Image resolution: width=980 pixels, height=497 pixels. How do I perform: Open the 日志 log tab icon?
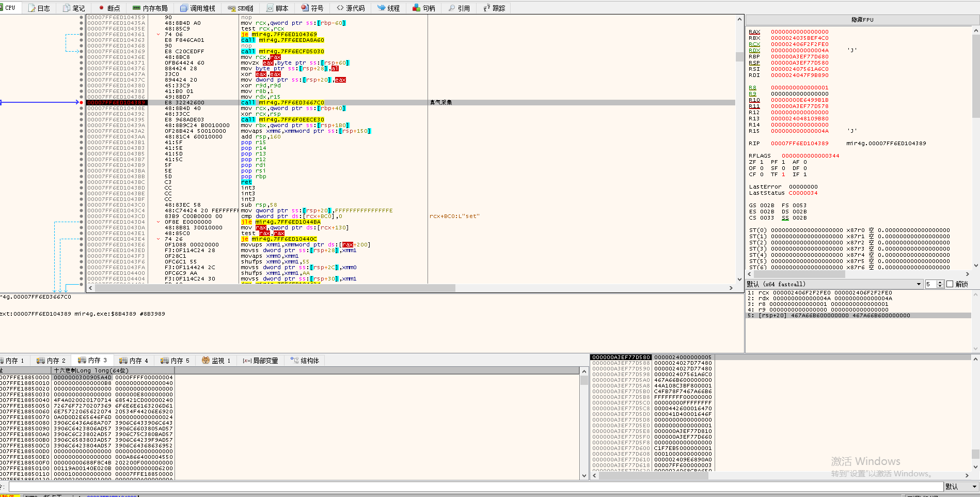[x=32, y=8]
